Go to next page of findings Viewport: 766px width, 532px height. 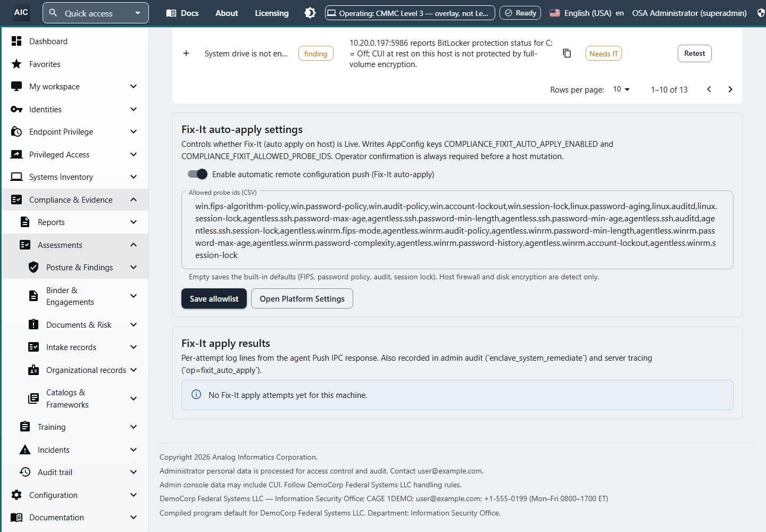[730, 89]
